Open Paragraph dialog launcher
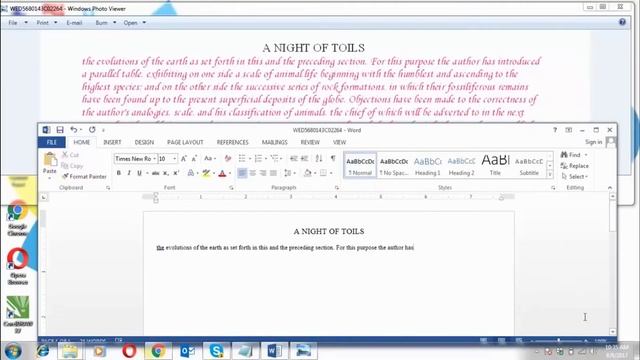This screenshot has width=640, height=360. (x=337, y=188)
